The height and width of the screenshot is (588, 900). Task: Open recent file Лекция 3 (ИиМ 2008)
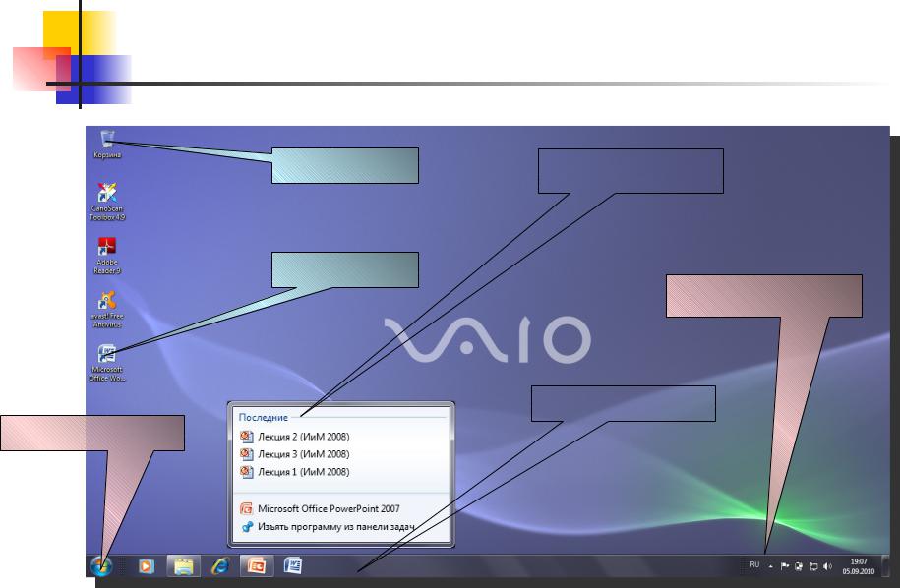coord(294,454)
